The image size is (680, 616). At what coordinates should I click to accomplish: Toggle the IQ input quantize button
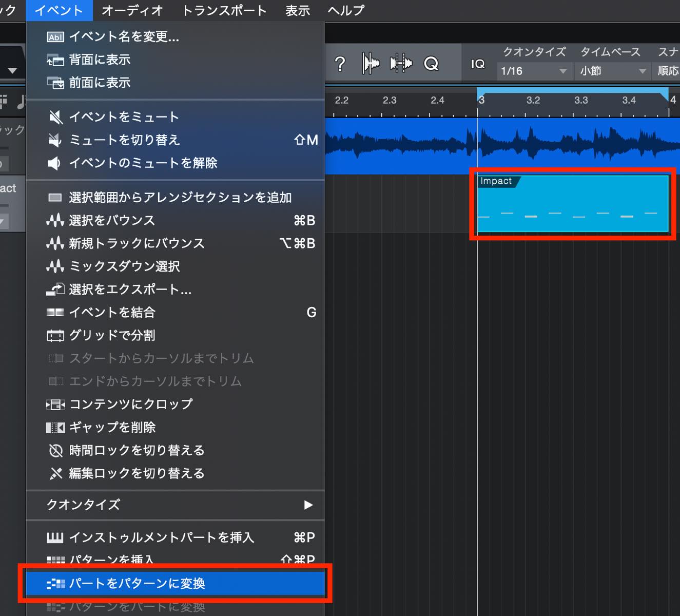(x=478, y=64)
